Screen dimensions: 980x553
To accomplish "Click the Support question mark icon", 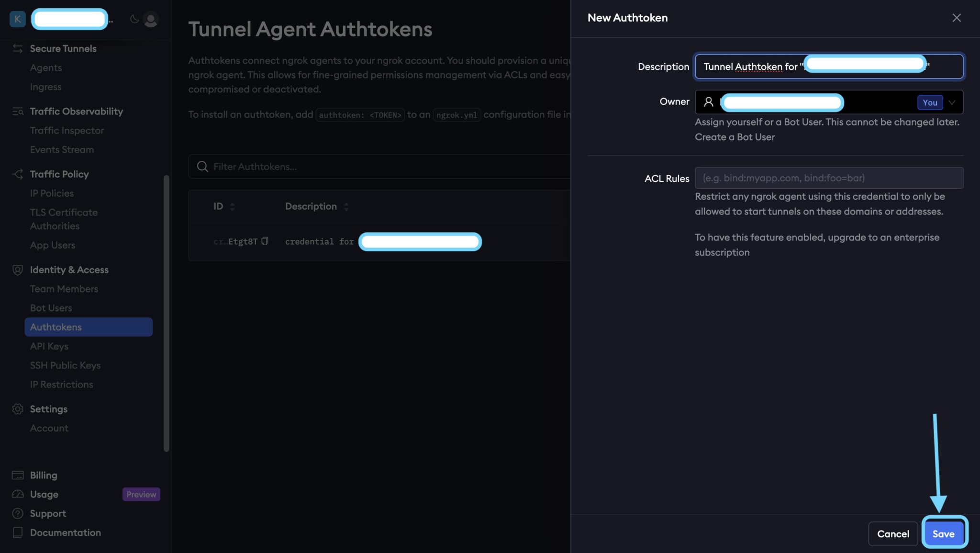I will (18, 513).
